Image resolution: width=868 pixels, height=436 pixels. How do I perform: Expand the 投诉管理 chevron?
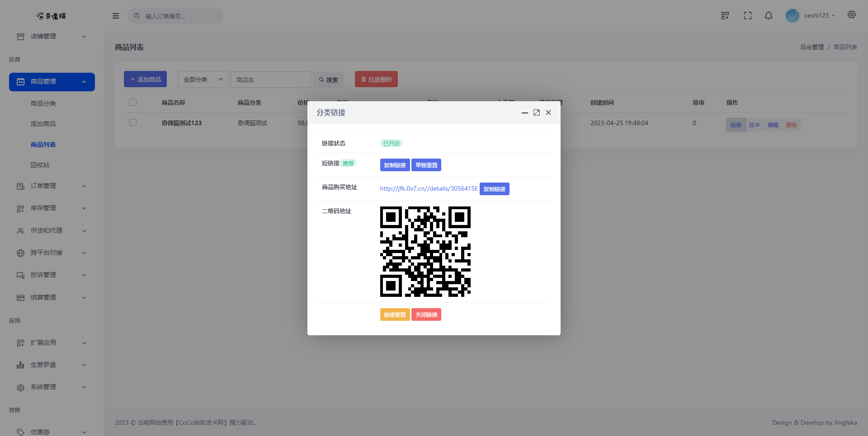pyautogui.click(x=84, y=275)
